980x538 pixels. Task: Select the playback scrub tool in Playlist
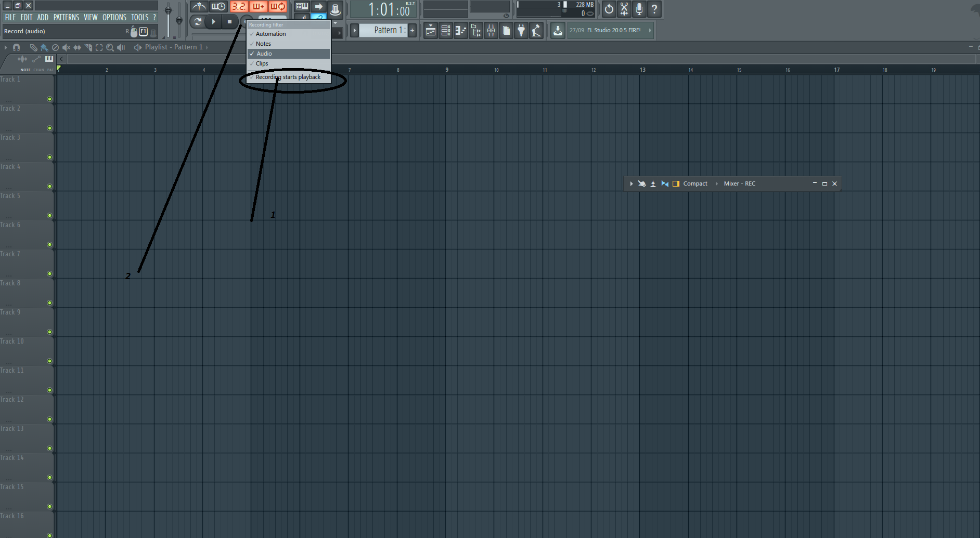(121, 47)
